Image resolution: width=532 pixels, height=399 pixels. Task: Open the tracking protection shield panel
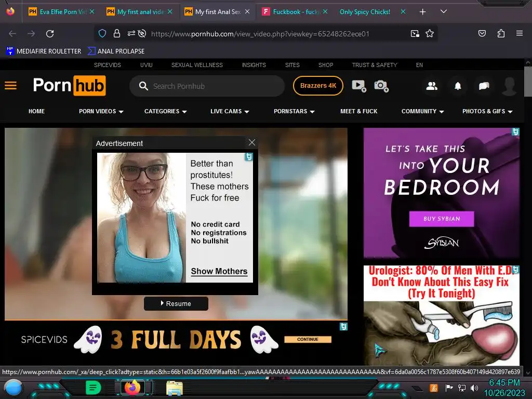[102, 33]
